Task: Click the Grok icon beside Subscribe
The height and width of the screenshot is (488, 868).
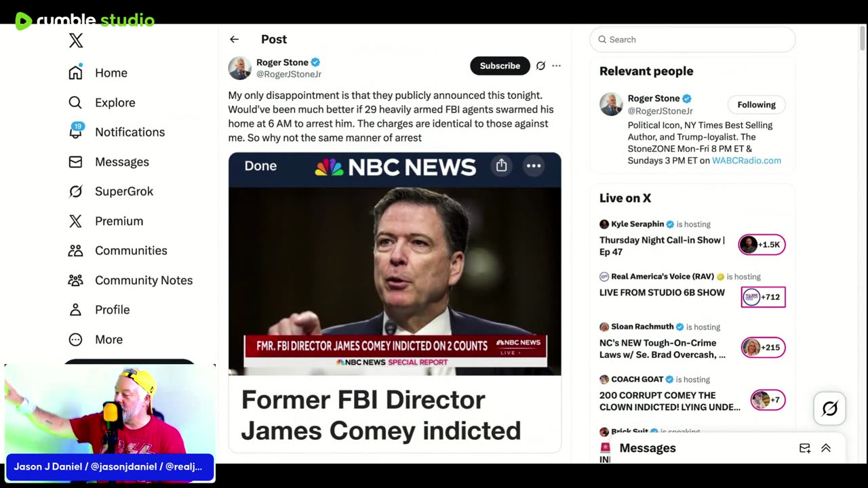Action: click(x=540, y=66)
